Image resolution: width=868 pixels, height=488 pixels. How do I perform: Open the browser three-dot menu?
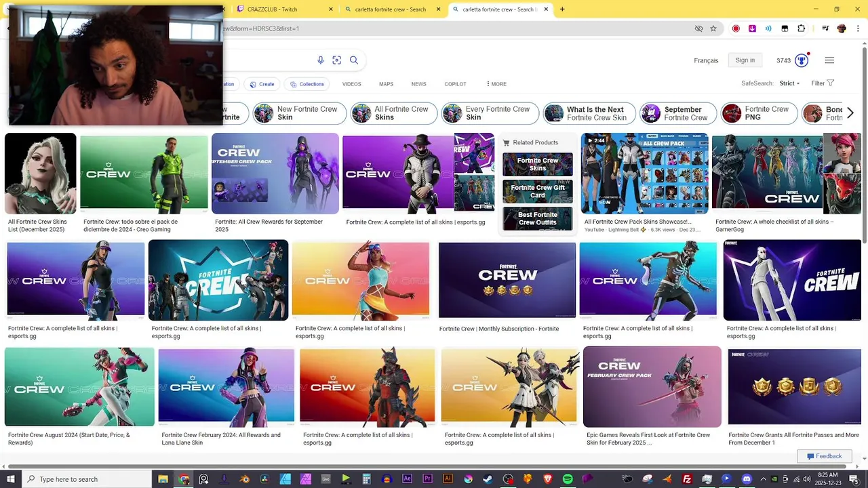coord(856,28)
